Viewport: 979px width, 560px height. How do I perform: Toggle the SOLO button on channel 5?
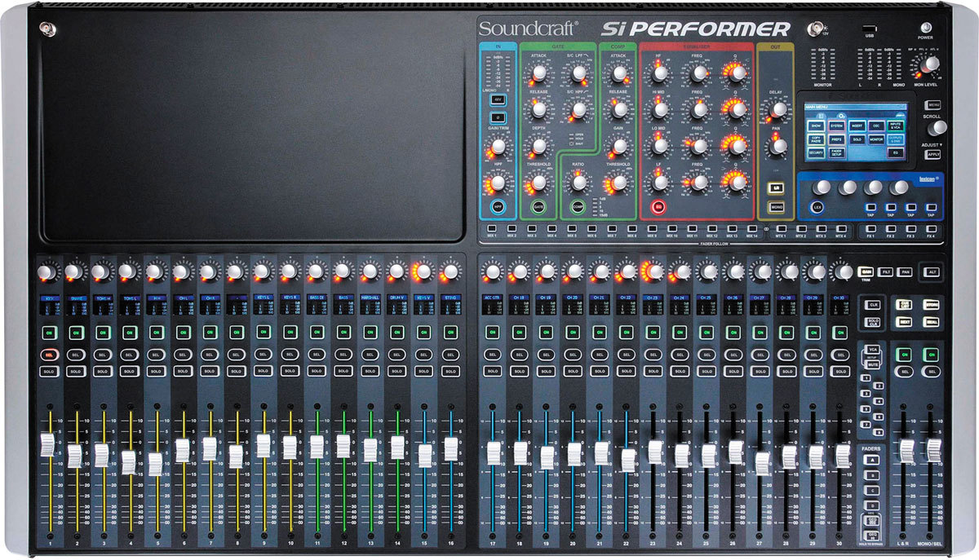tap(155, 372)
